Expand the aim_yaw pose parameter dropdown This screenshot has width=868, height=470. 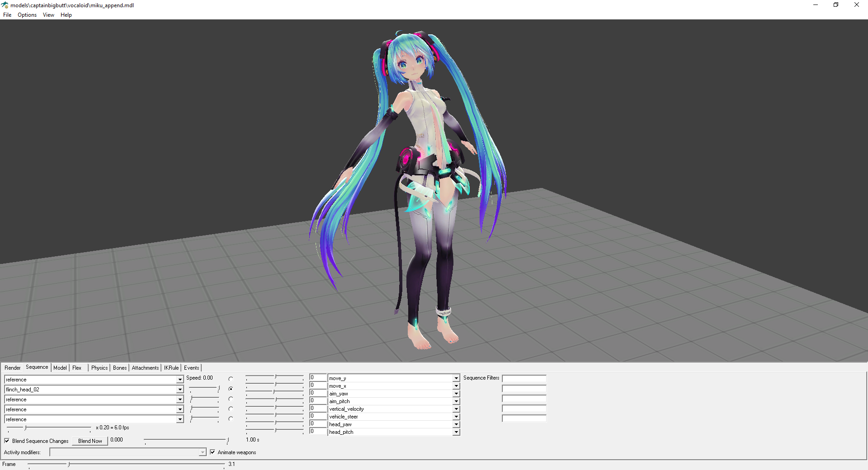[x=456, y=394]
